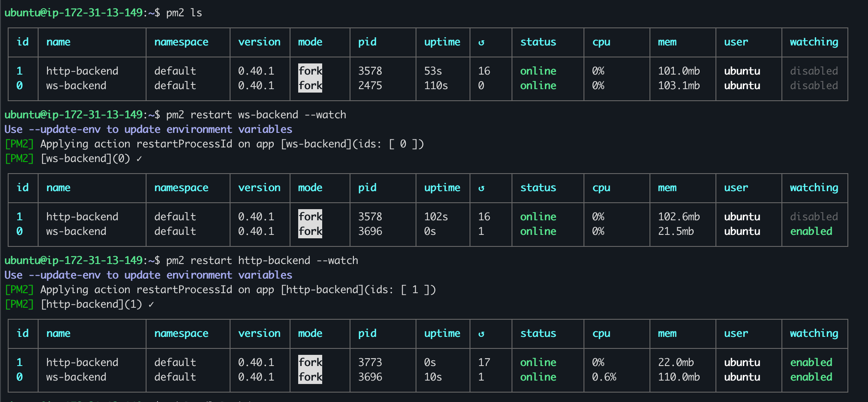The height and width of the screenshot is (402, 868).
Task: Click the checkmark after '[ws-backend](0)'
Action: point(139,159)
